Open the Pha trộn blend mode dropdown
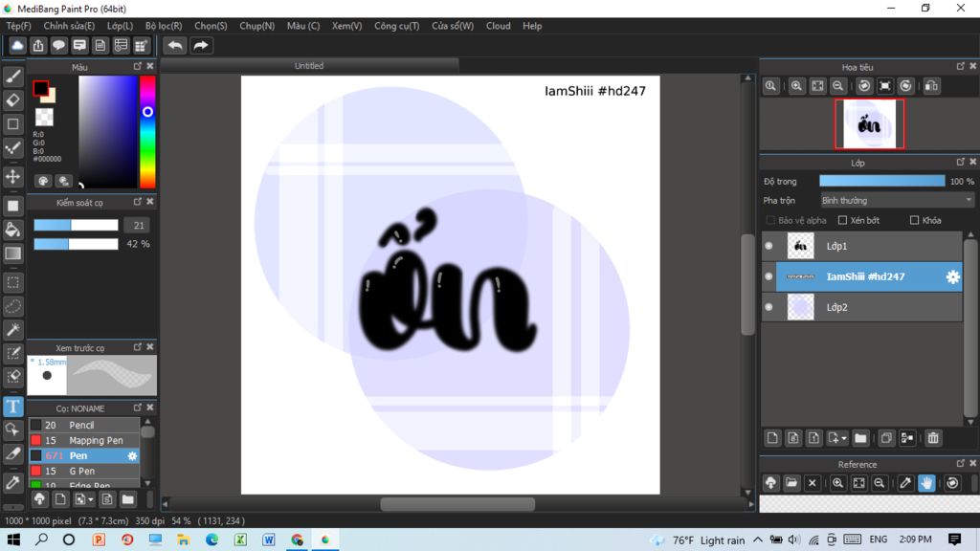 point(897,201)
